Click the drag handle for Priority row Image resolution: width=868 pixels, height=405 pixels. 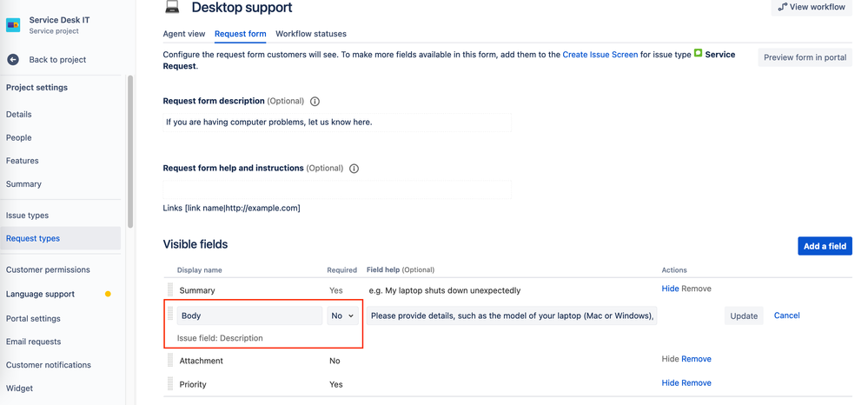point(170,383)
